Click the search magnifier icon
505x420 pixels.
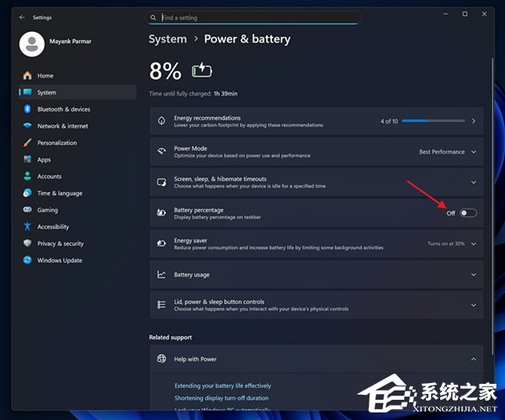click(x=153, y=18)
